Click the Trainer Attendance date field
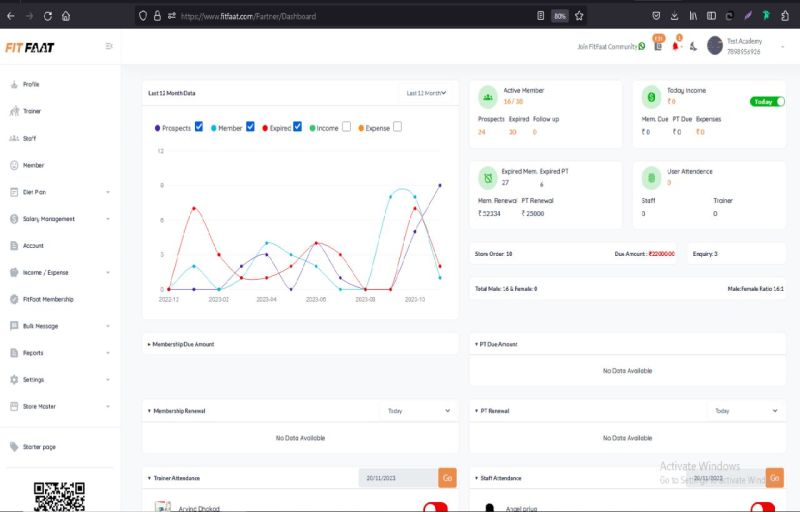Image resolution: width=800 pixels, height=512 pixels. 397,478
